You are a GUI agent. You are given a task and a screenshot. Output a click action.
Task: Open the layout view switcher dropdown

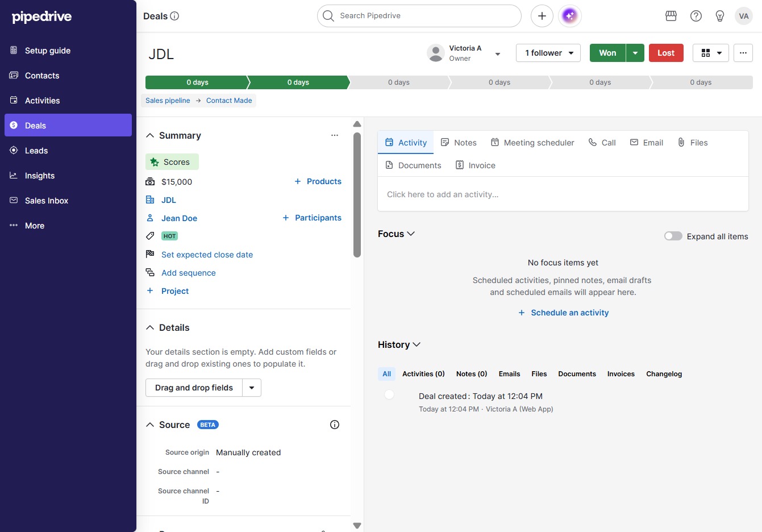[711, 53]
